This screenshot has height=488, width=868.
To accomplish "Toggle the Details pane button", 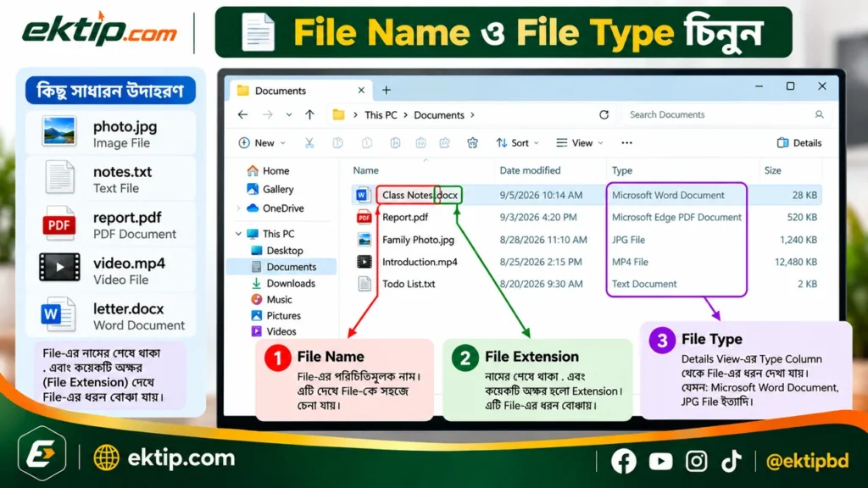I will (799, 142).
